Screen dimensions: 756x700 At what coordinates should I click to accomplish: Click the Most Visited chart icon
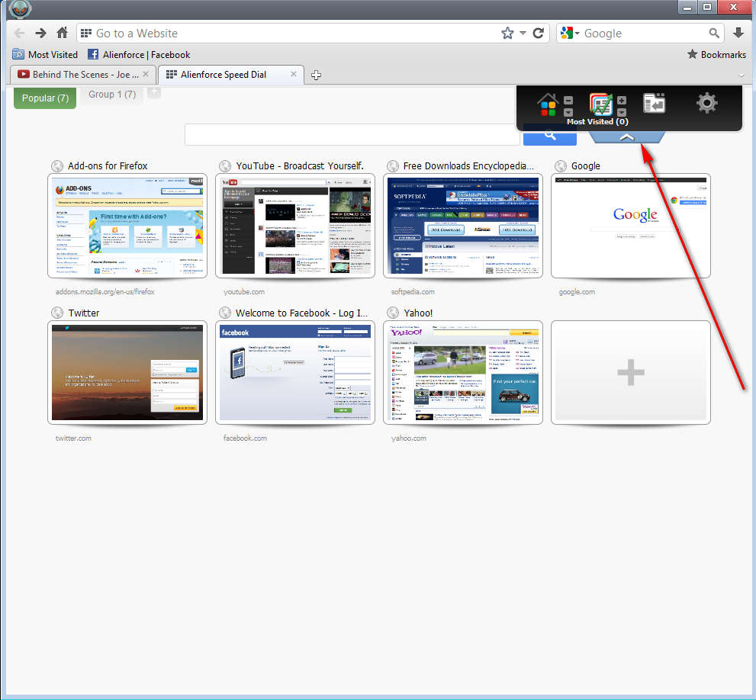(x=600, y=104)
